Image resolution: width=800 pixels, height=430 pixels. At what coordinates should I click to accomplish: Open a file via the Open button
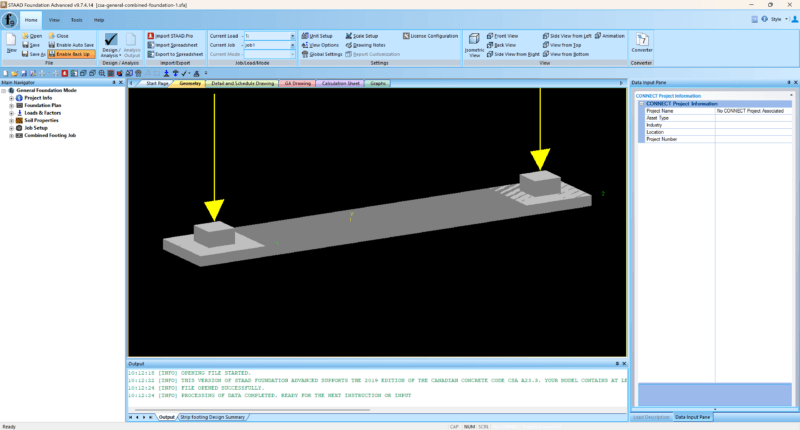pos(32,36)
